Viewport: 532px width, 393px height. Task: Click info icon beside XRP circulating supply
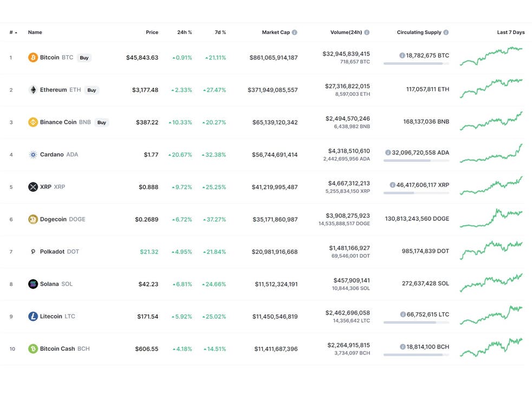[x=393, y=185]
